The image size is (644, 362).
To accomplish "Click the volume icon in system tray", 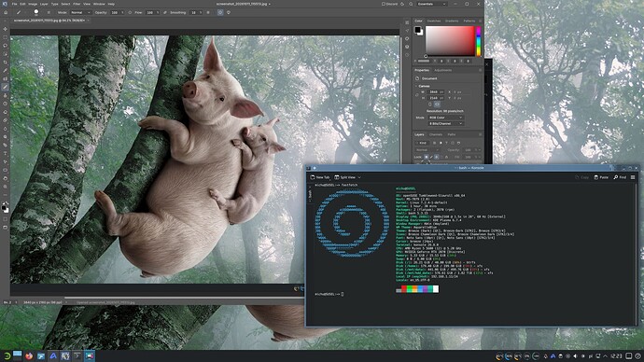I will coord(575,356).
